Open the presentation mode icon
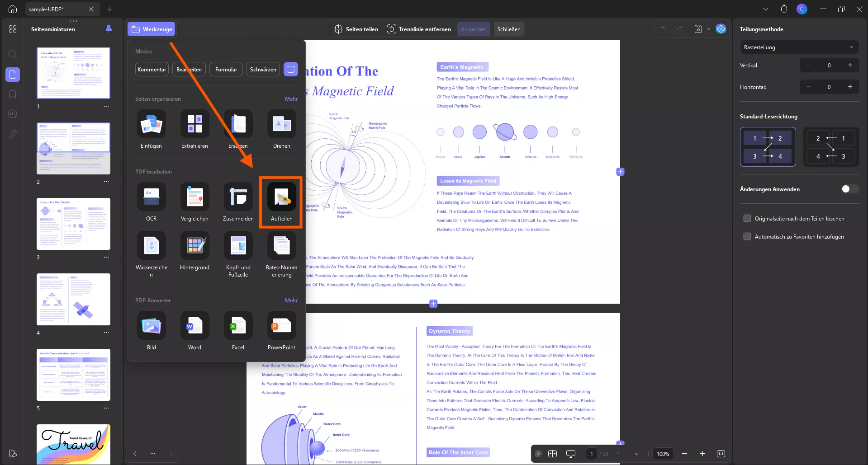 click(x=571, y=454)
